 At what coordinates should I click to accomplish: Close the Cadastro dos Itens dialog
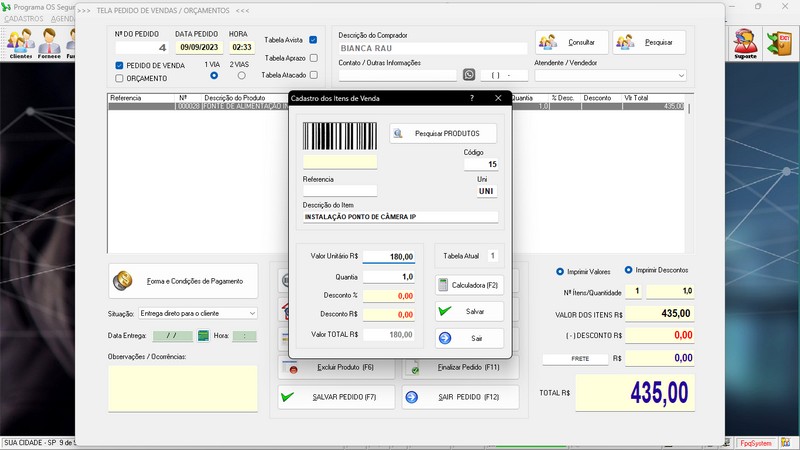(498, 98)
